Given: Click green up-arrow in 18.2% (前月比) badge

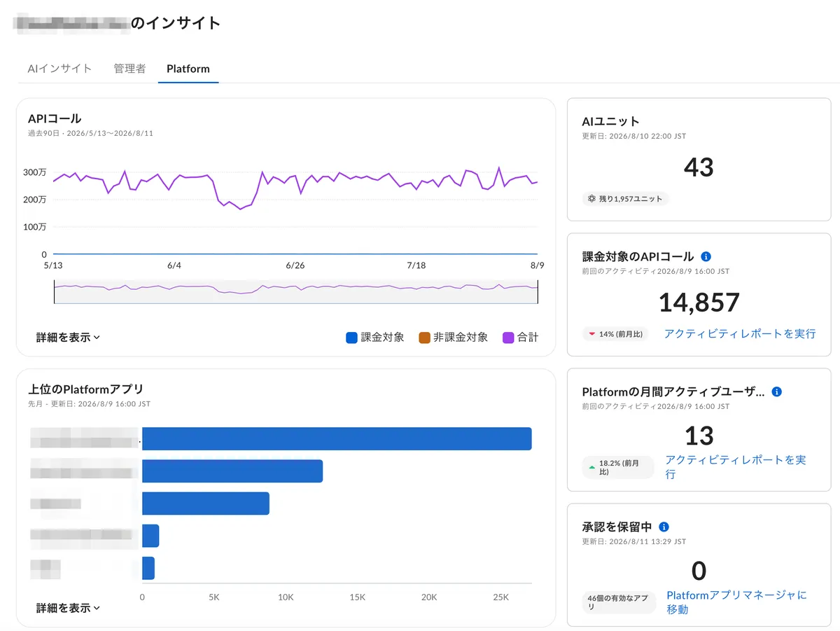Looking at the screenshot, I should coord(592,466).
